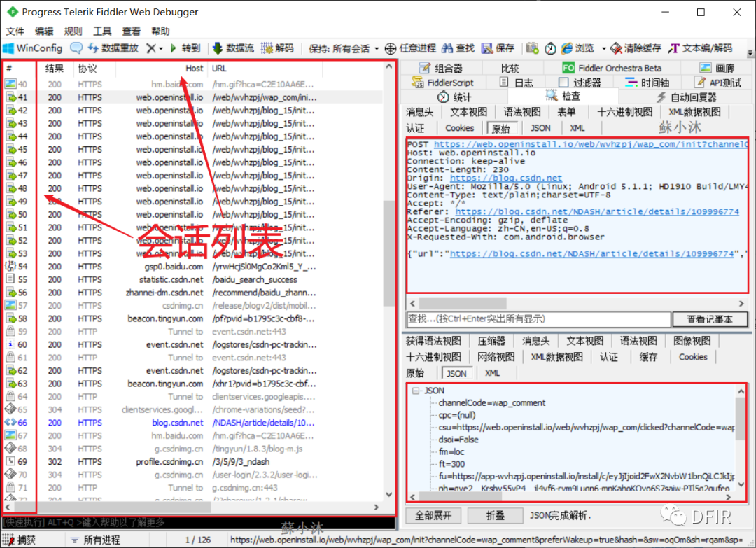The width and height of the screenshot is (756, 548).
Task: Switch to the 时间轴 timeline tab
Action: tap(647, 83)
